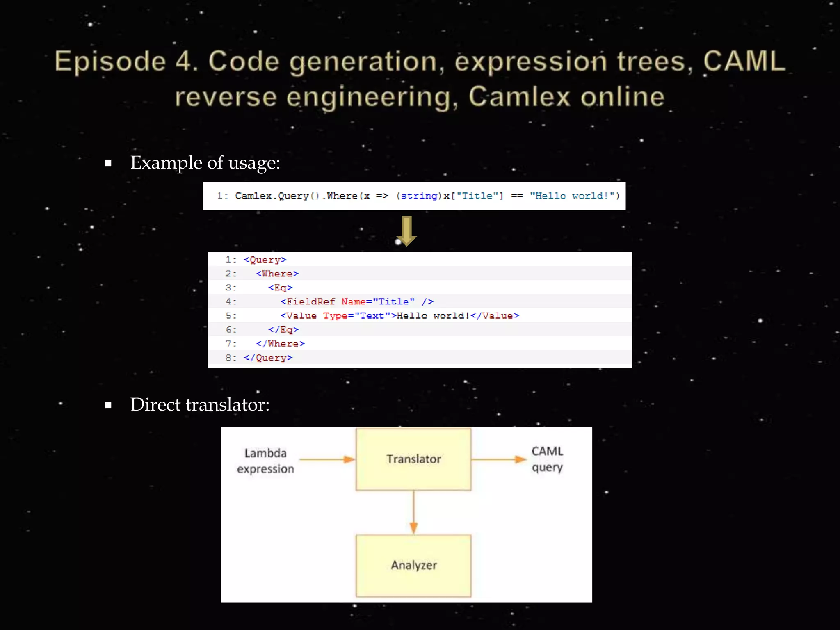Click the closing </Query> tag line
The height and width of the screenshot is (630, 840).
268,358
